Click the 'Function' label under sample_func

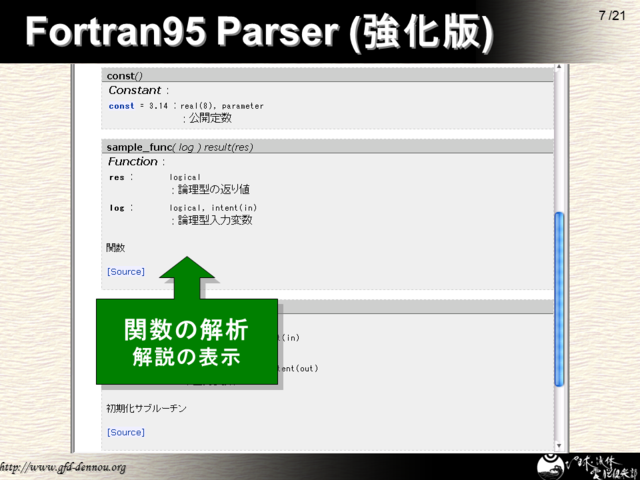[x=135, y=161]
